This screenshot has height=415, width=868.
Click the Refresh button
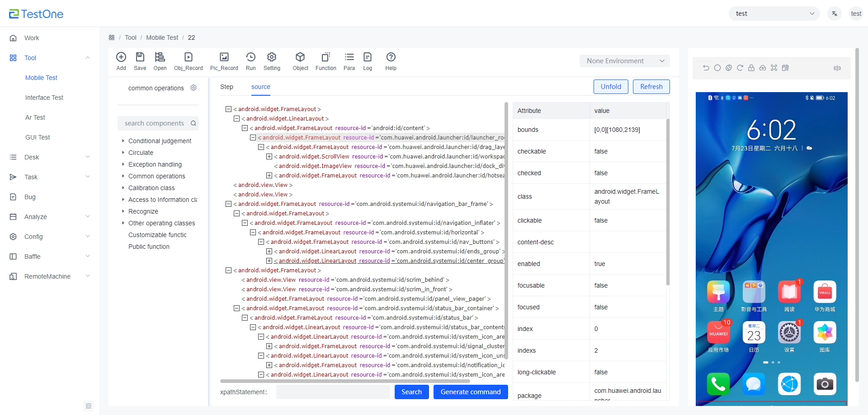tap(651, 87)
